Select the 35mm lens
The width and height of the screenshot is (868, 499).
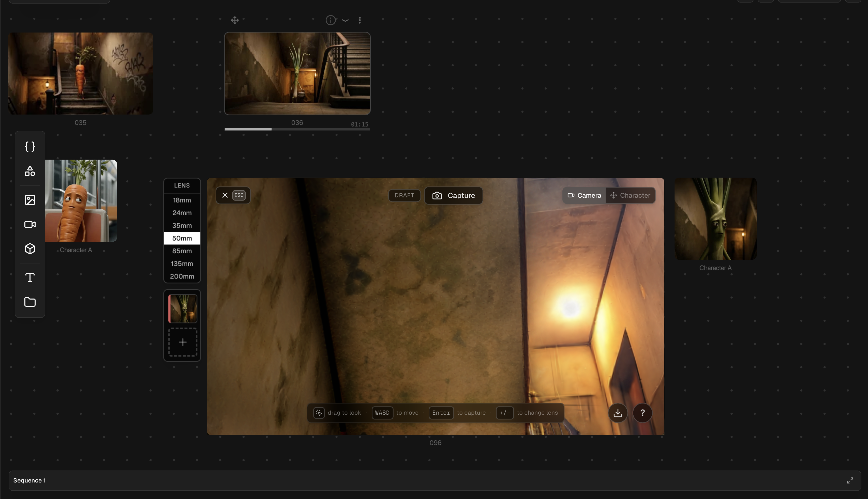pyautogui.click(x=182, y=226)
